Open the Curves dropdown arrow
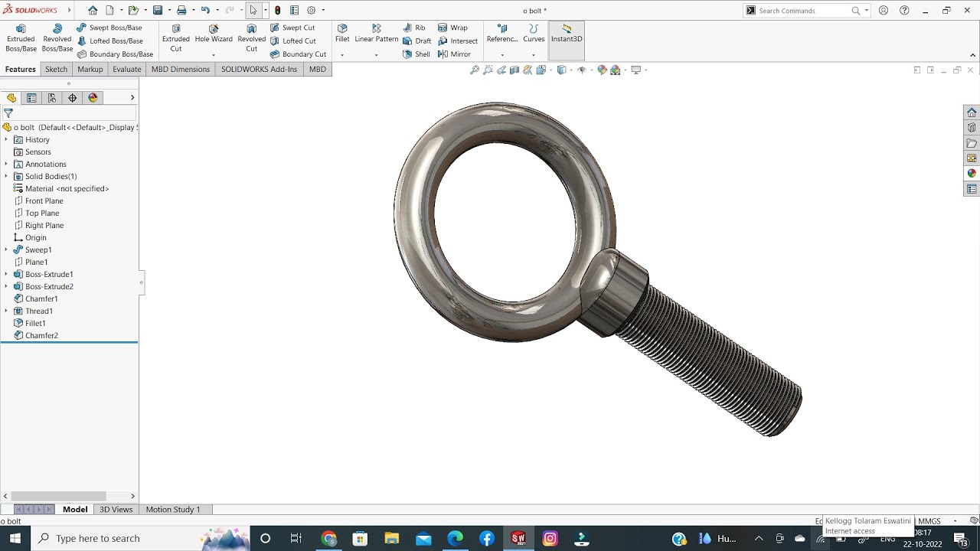The image size is (980, 551). [x=534, y=55]
